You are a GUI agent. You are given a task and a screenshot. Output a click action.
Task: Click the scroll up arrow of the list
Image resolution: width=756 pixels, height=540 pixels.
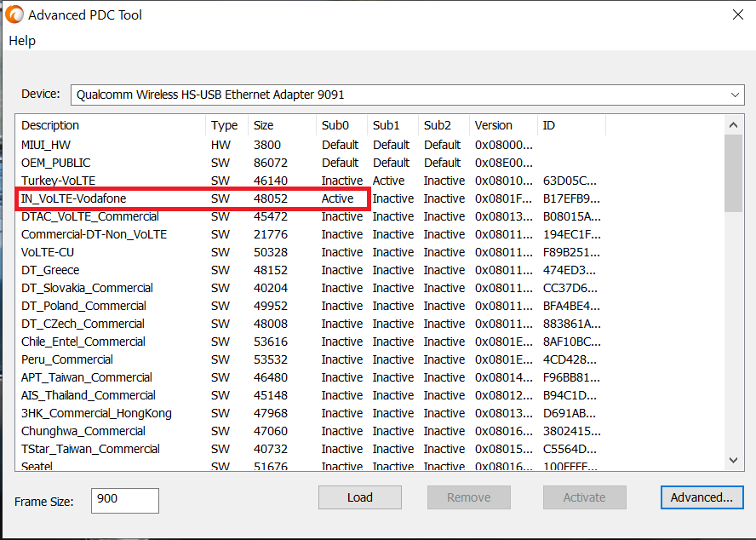point(733,125)
